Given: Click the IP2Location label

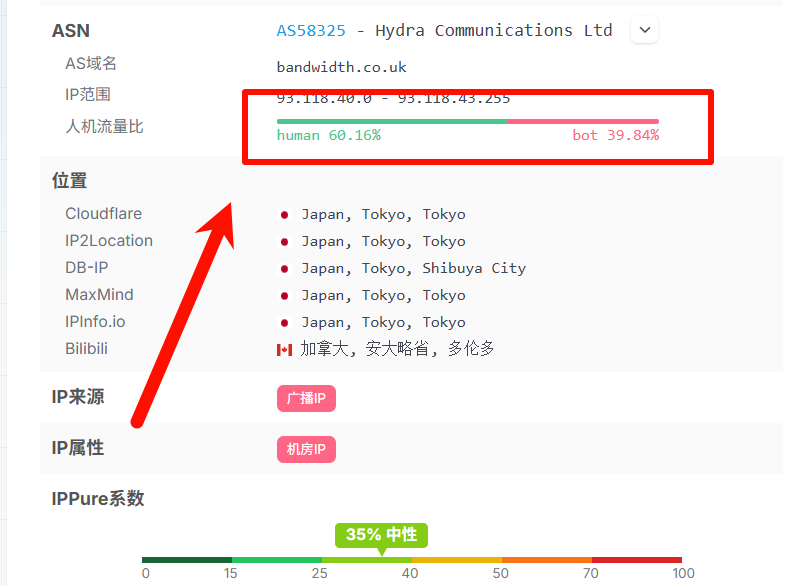Looking at the screenshot, I should pyautogui.click(x=109, y=241).
